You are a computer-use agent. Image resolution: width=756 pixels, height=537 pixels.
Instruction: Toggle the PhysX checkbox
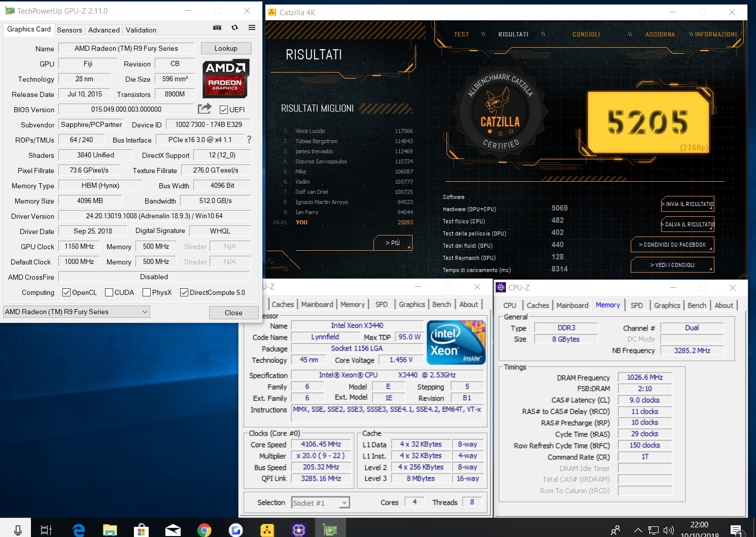[147, 292]
